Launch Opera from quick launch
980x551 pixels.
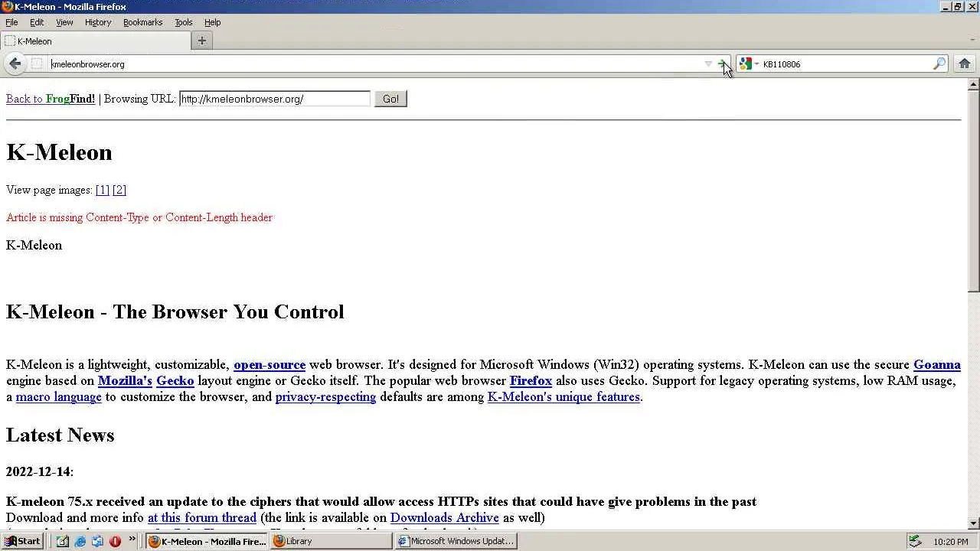click(115, 541)
